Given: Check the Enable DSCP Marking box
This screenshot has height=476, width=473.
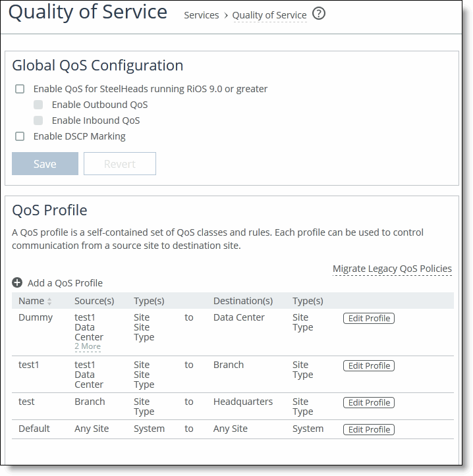Looking at the screenshot, I should (x=20, y=136).
